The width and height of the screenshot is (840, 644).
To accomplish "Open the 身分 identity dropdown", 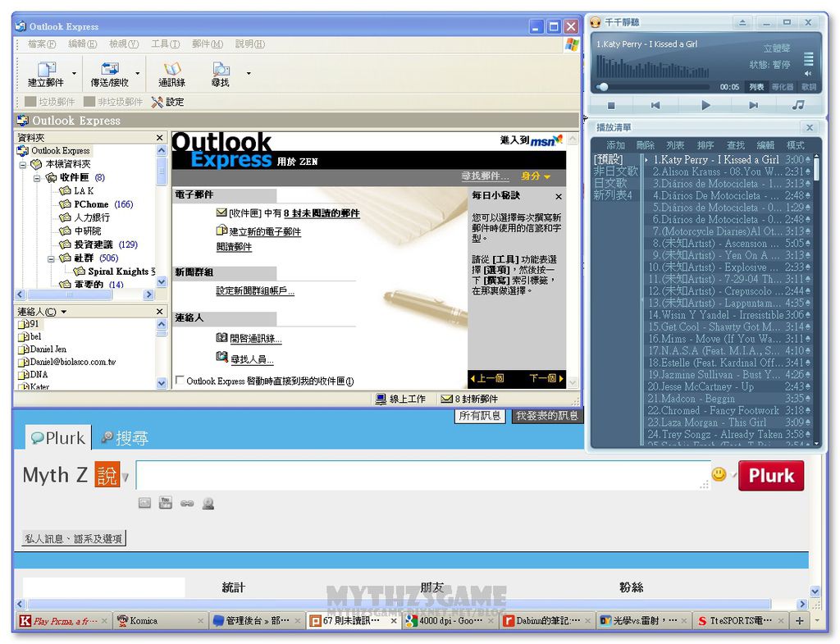I will click(535, 176).
